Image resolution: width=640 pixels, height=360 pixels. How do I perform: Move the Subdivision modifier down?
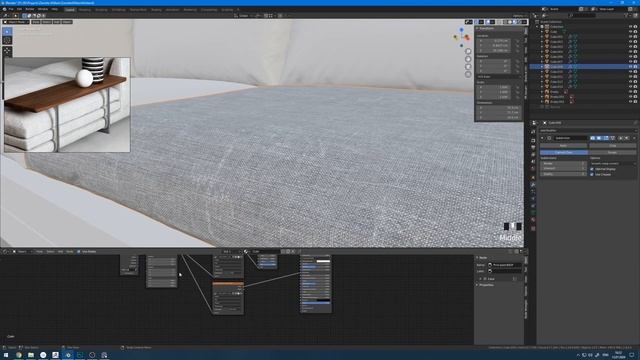pos(627,138)
